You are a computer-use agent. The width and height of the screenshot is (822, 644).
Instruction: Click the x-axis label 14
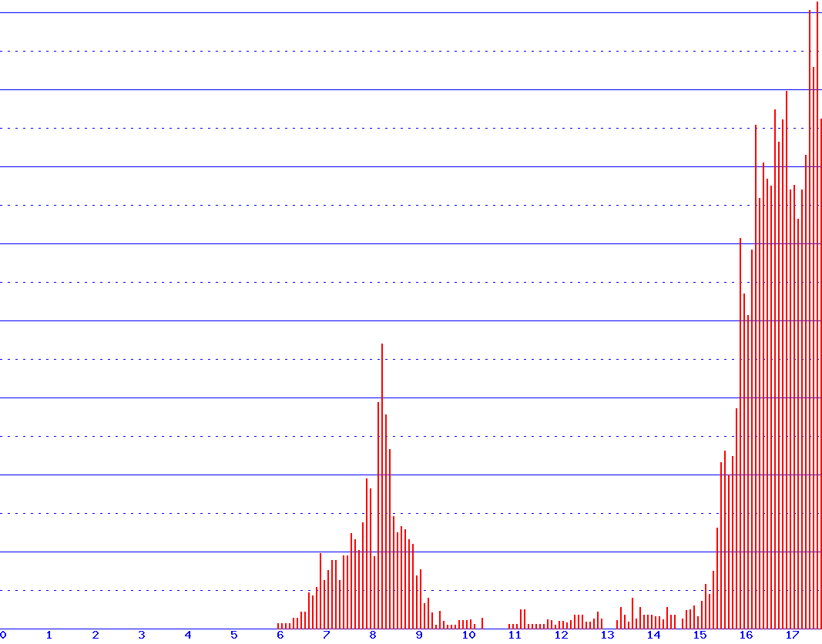click(x=654, y=635)
